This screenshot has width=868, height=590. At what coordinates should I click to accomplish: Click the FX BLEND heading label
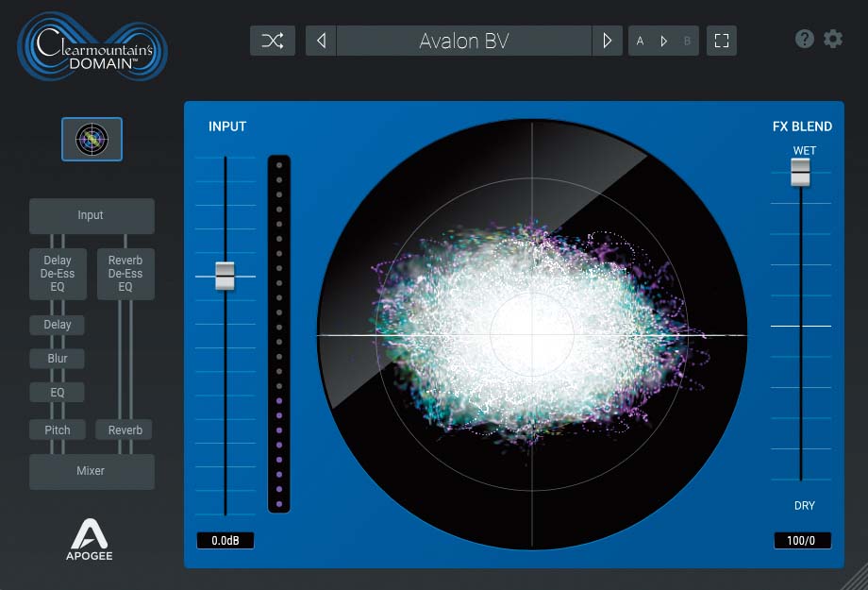coord(802,126)
